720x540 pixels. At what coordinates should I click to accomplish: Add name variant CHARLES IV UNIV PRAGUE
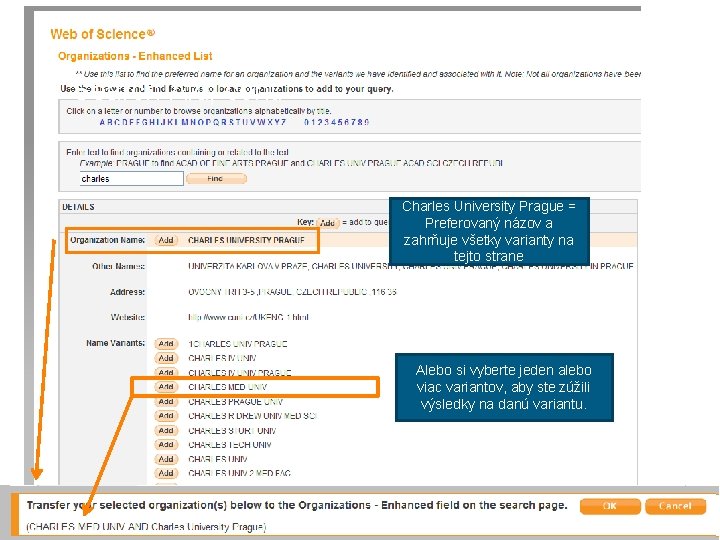(166, 372)
